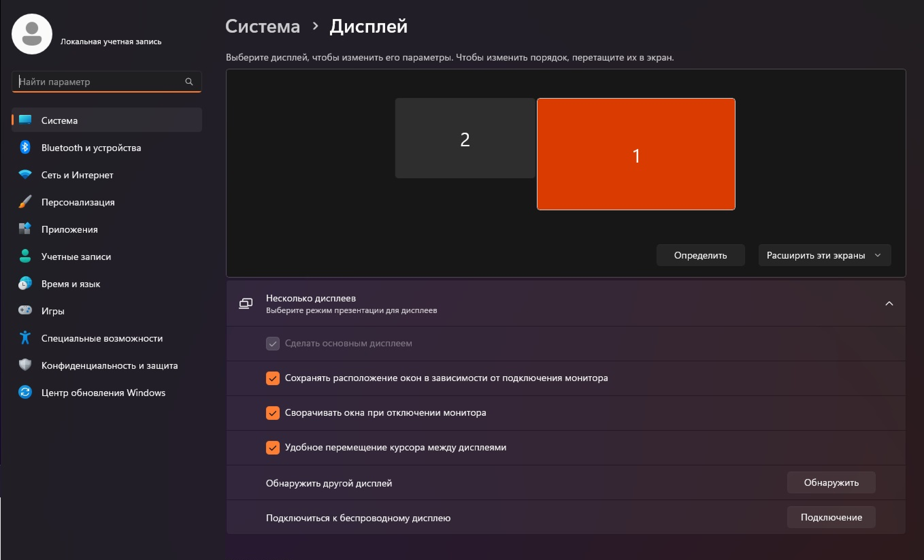Viewport: 924px width, 560px height.
Task: Click the System monitor icon in sidebar
Action: [x=25, y=120]
